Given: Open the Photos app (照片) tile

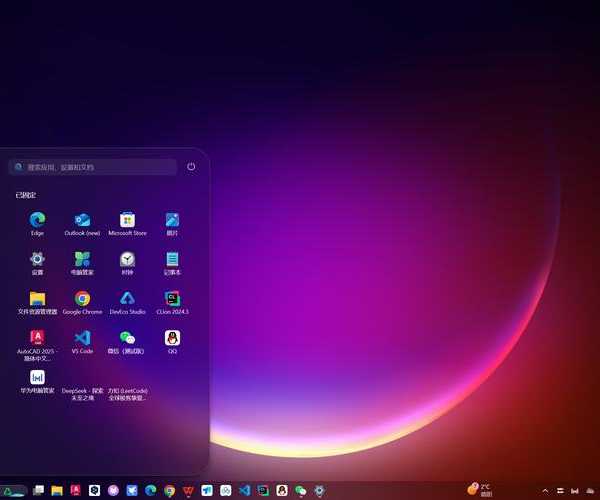Looking at the screenshot, I should click(x=172, y=224).
